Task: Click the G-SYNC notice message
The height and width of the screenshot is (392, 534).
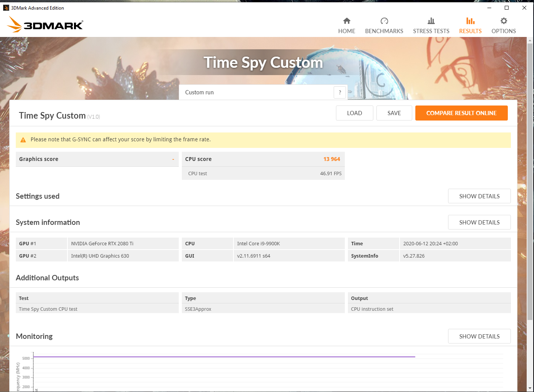Action: coord(121,139)
